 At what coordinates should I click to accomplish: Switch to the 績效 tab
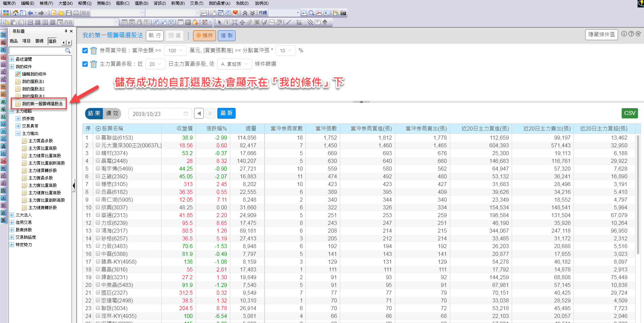pos(112,113)
